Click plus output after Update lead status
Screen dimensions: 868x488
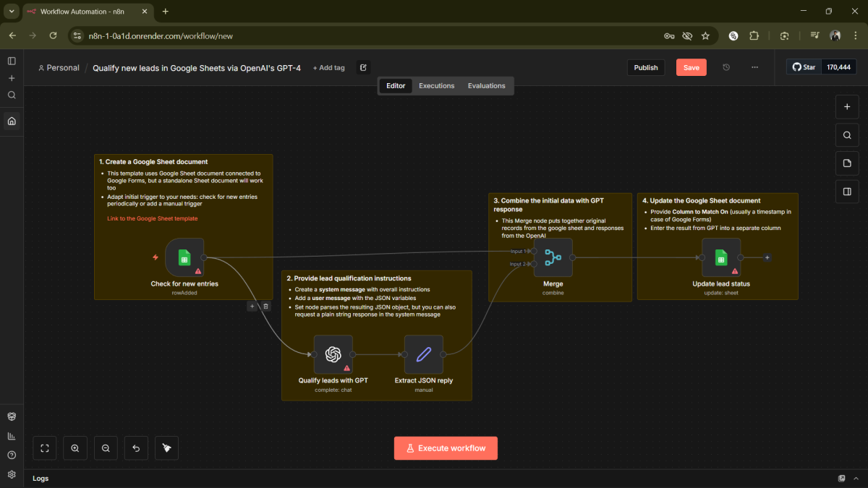[767, 257]
